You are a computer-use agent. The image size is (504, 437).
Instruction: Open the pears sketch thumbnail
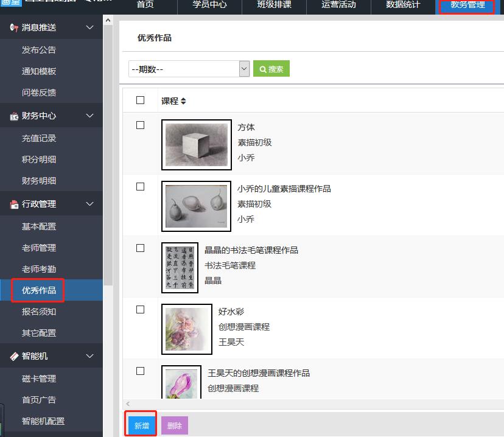[197, 206]
